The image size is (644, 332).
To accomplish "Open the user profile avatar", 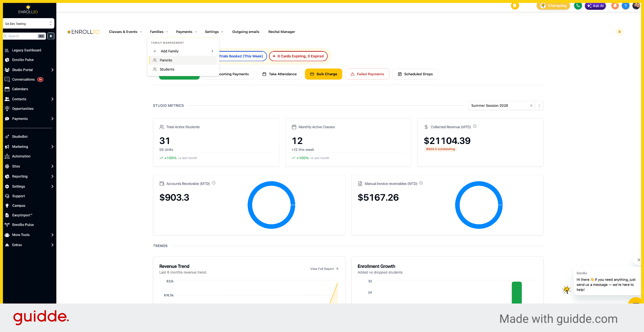I will (x=636, y=6).
